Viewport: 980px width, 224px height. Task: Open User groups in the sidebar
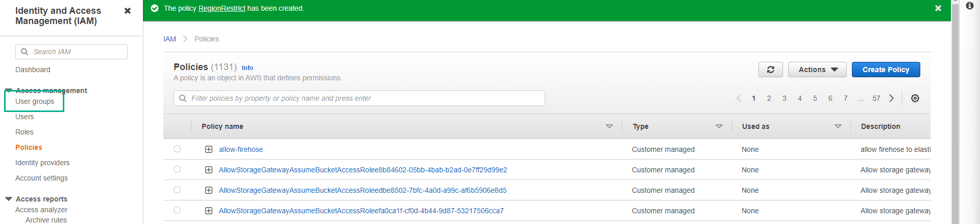pyautogui.click(x=35, y=101)
